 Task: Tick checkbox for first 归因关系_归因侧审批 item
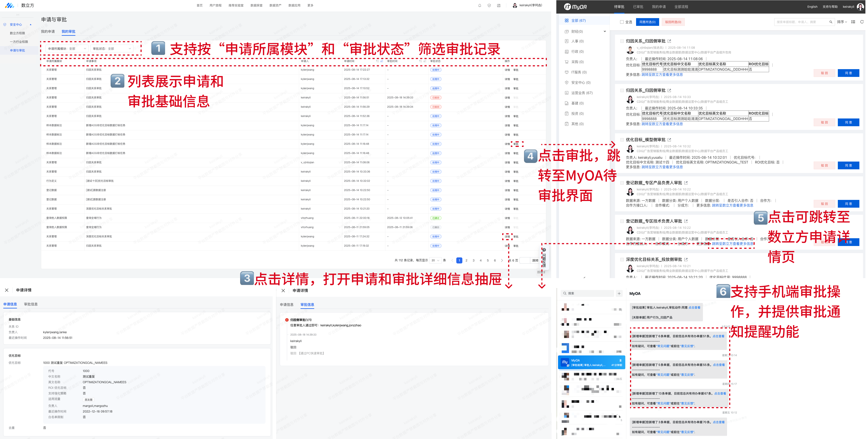622,41
